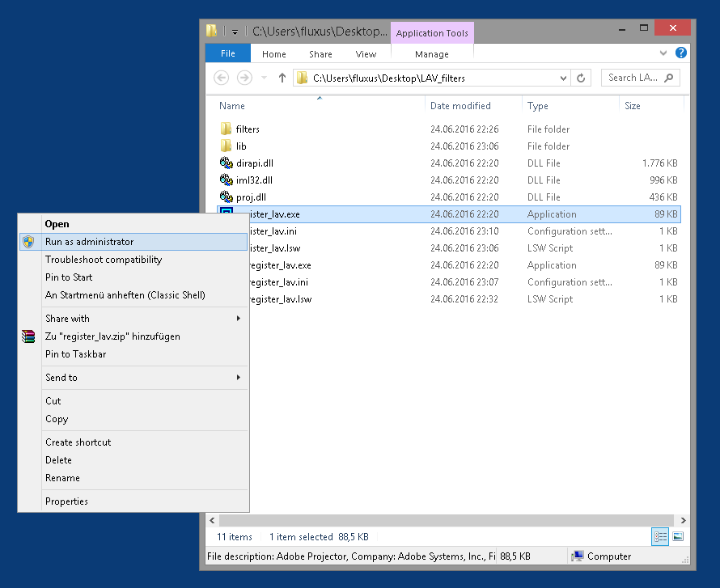Viewport: 720px width, 588px height.
Task: Open the Manage ribbon tab
Action: [431, 54]
